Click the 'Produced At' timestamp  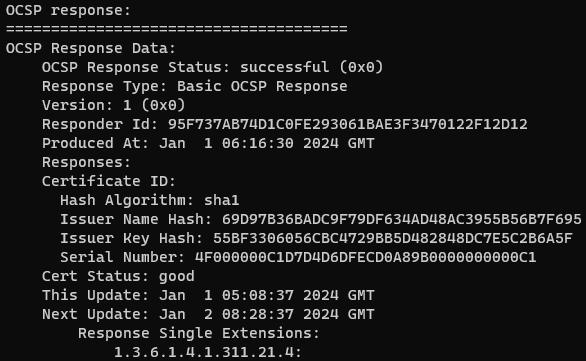tap(266, 144)
